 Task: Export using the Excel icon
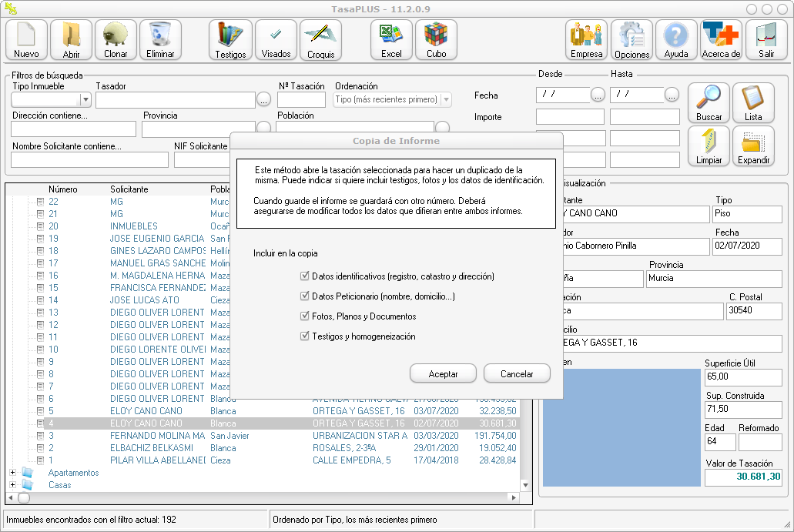pos(391,39)
